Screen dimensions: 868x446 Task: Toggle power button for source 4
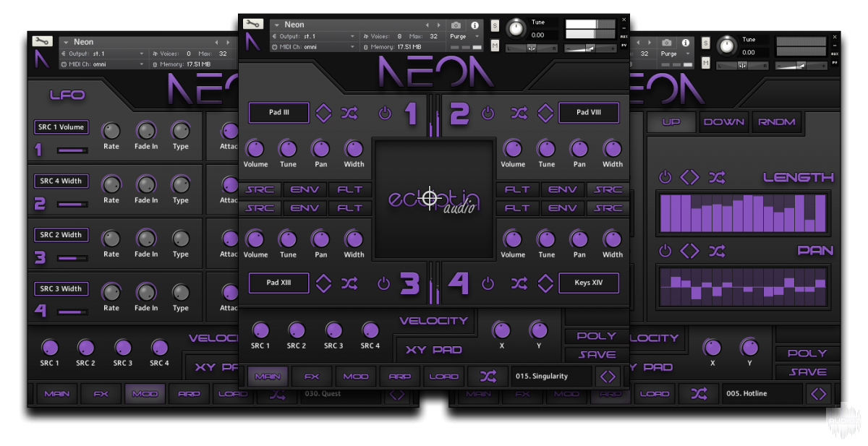pos(488,283)
